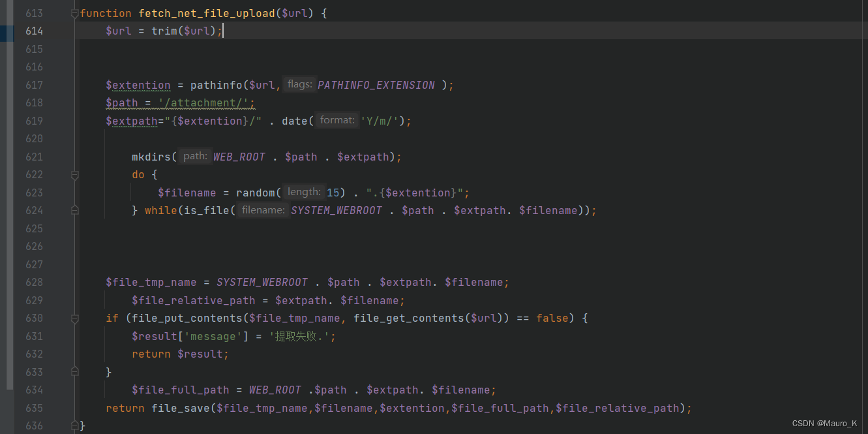
Task: Click the fold end marker at line 624
Action: pos(74,210)
